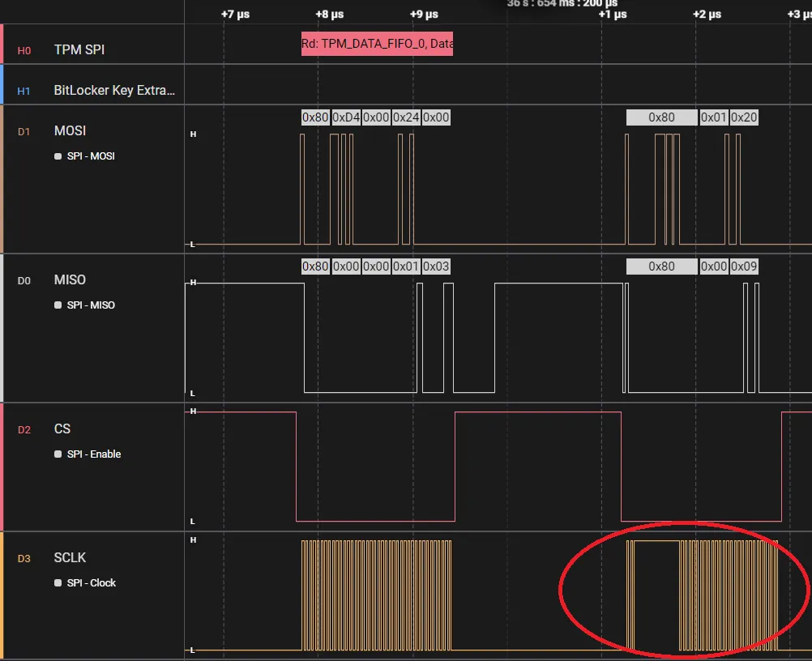Select the H0 analyzer row identifier
812x661 pixels.
(x=24, y=50)
